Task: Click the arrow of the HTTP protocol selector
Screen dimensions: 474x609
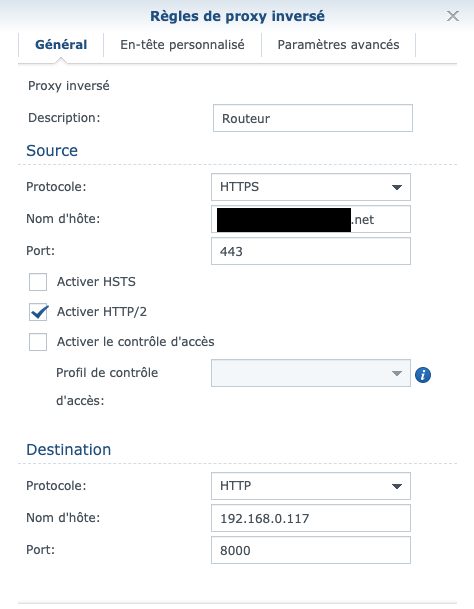Action: 397,486
